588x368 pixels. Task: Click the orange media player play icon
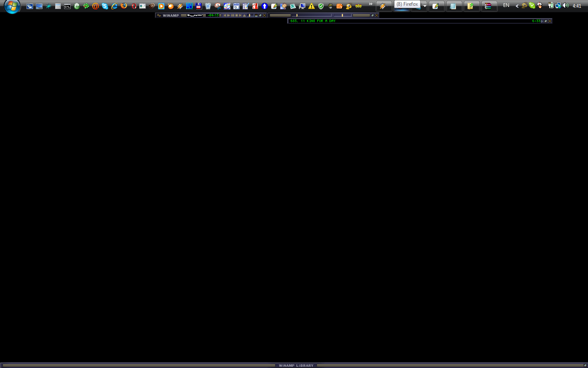161,6
